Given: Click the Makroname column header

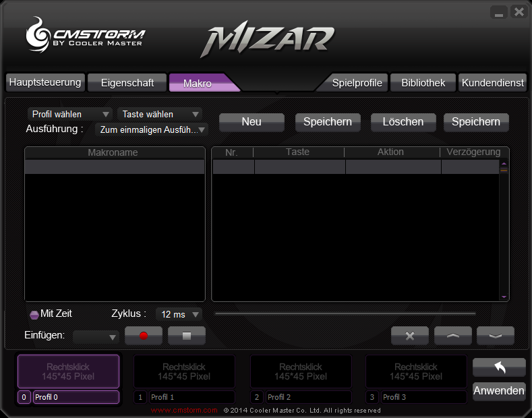Looking at the screenshot, I should coord(115,152).
